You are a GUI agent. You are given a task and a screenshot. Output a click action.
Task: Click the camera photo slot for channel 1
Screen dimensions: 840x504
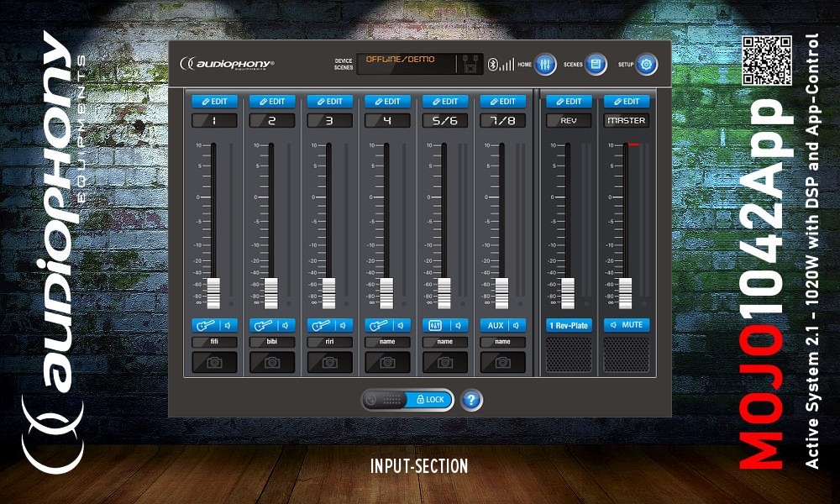[x=214, y=362]
